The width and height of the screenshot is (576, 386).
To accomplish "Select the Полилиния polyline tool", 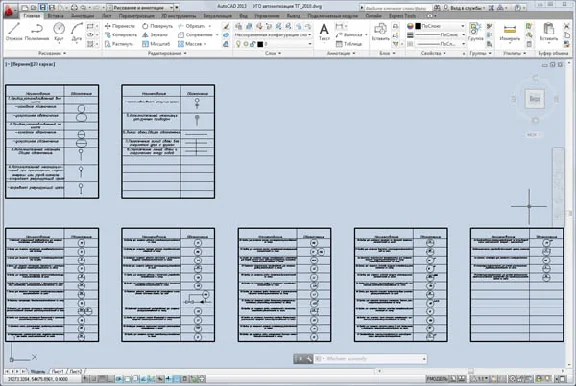I will (37, 31).
